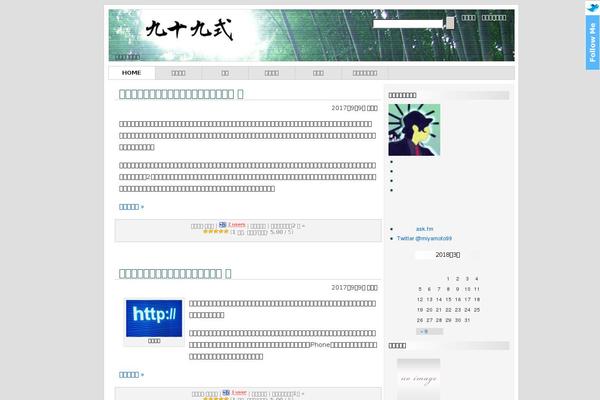Image resolution: width=600 pixels, height=400 pixels.
Task: Open the HOME navigation tab
Action: coord(132,73)
